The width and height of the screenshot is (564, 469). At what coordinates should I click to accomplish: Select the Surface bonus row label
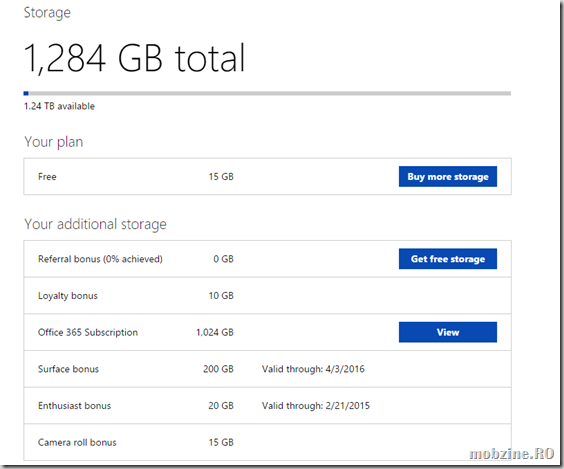click(68, 369)
